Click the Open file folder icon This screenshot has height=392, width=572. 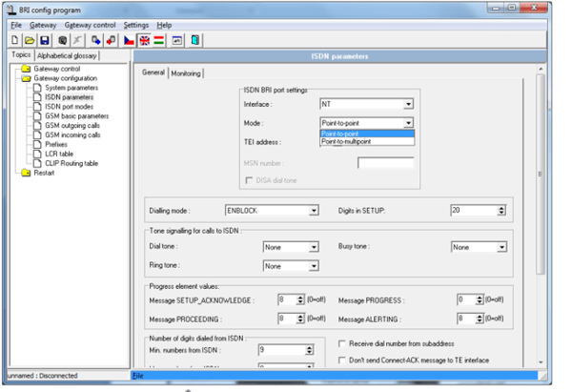click(30, 40)
